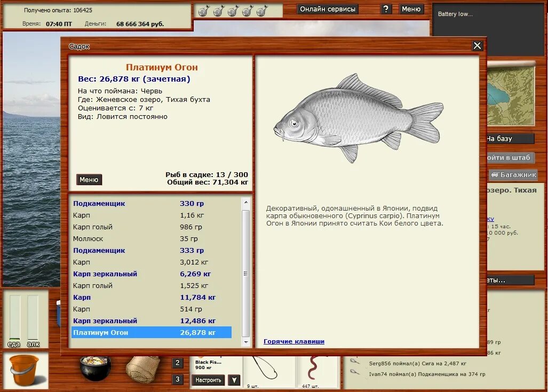The height and width of the screenshot is (392, 548).
Task: Select Карп голый 1,525 кг row
Action: pyautogui.click(x=152, y=285)
